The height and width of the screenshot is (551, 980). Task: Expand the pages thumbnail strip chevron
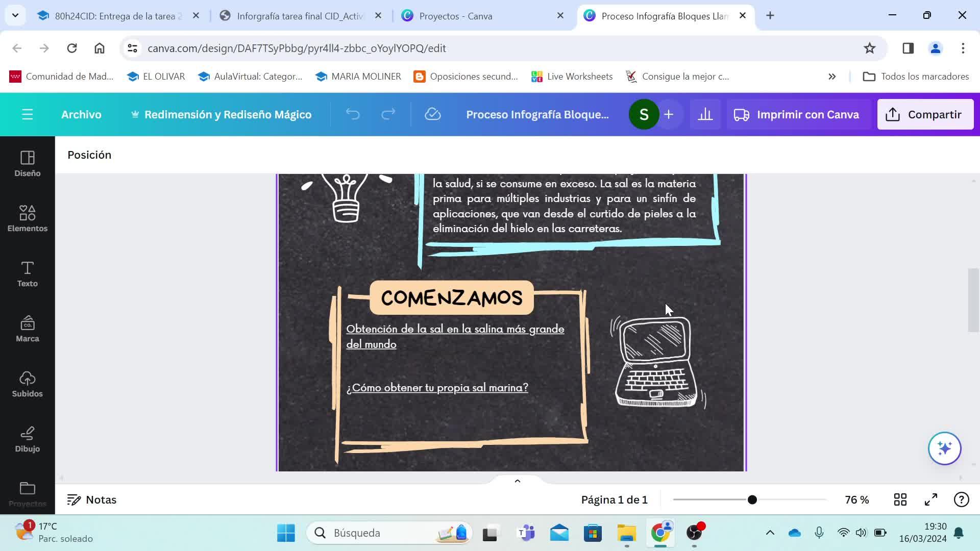517,481
